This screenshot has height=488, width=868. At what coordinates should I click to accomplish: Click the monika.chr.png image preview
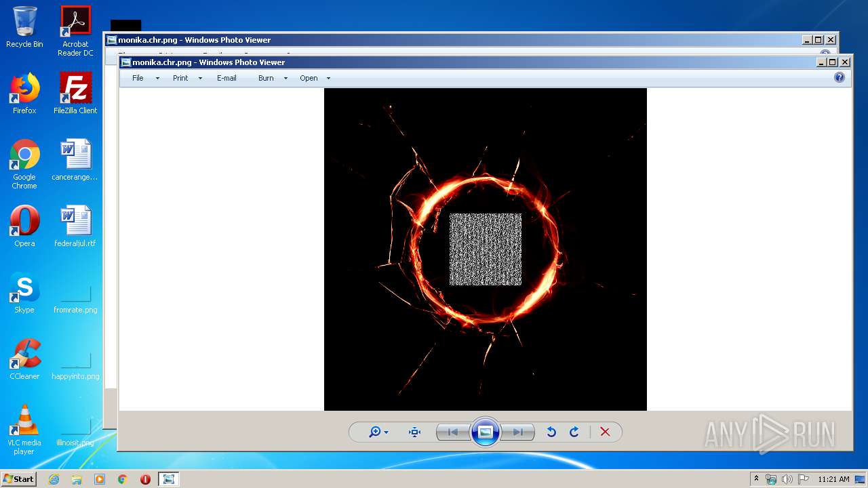(x=486, y=249)
